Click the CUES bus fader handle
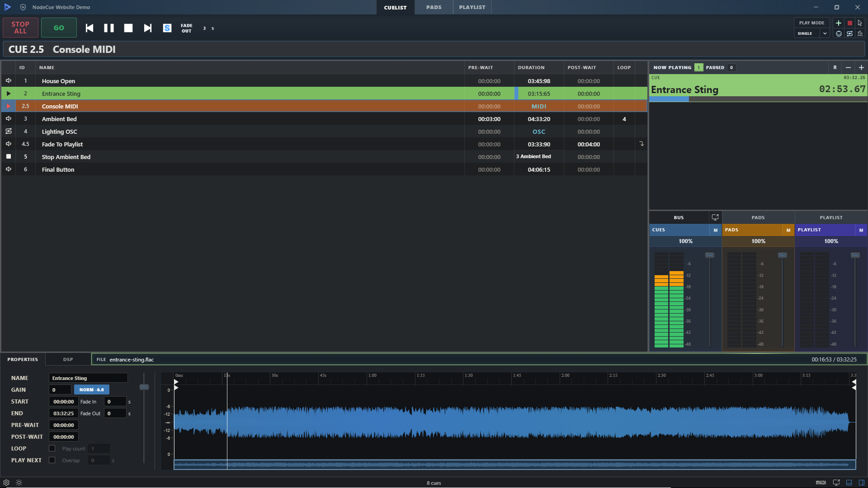The image size is (868, 488). [710, 255]
